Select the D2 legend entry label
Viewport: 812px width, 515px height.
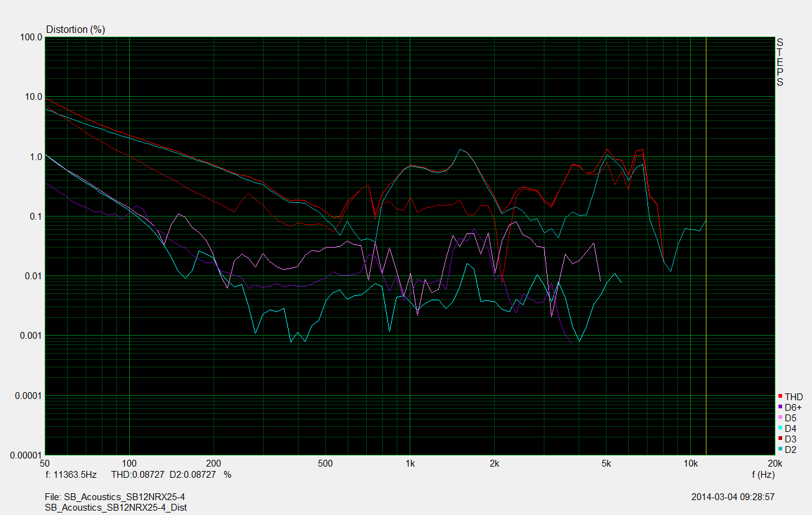[x=790, y=449]
